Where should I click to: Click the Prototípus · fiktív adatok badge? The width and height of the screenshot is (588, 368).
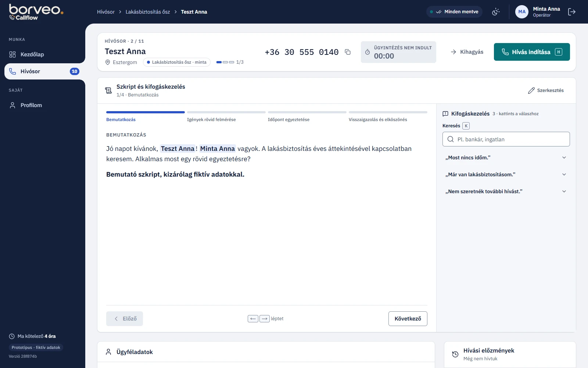tap(36, 347)
